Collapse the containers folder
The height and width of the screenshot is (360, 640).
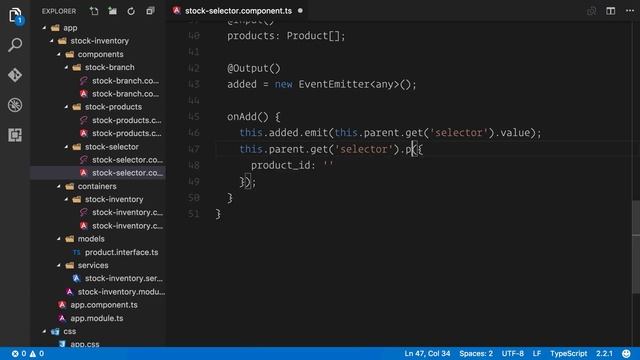(59, 187)
